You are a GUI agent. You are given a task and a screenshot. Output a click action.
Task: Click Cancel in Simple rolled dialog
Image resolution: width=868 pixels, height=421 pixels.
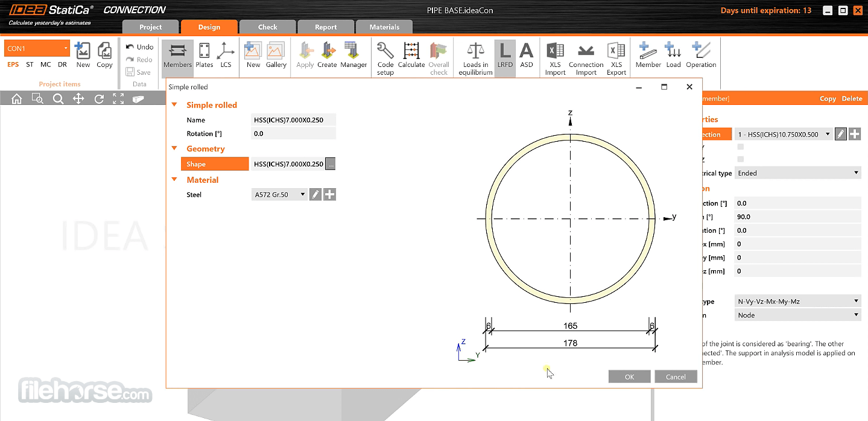click(x=676, y=376)
